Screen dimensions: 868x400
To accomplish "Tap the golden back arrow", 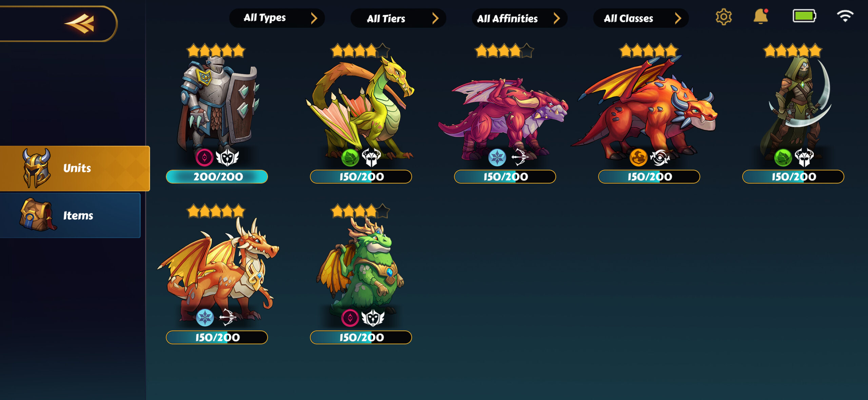I will [80, 23].
